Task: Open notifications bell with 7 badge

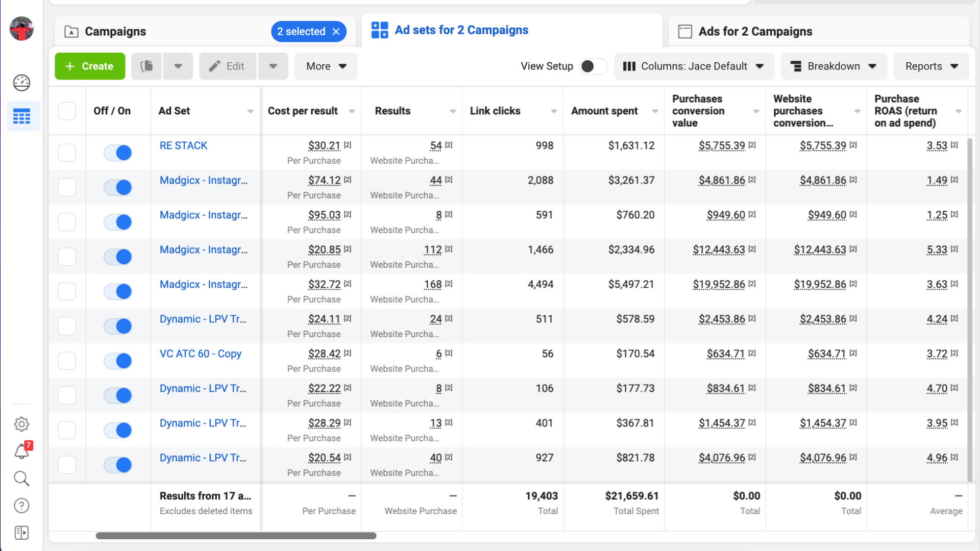Action: tap(21, 451)
